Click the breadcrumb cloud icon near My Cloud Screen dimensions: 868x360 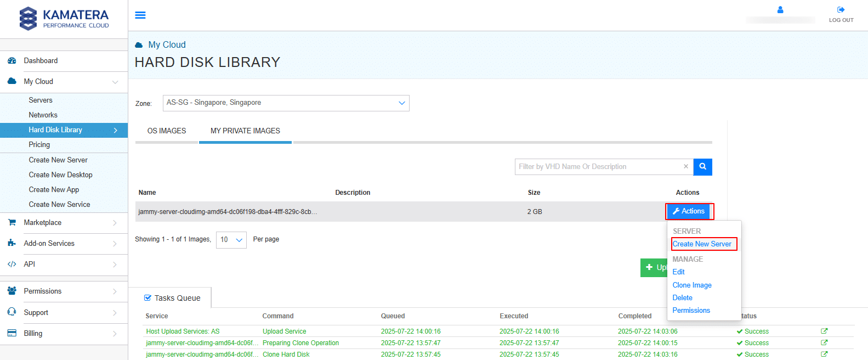pyautogui.click(x=139, y=45)
